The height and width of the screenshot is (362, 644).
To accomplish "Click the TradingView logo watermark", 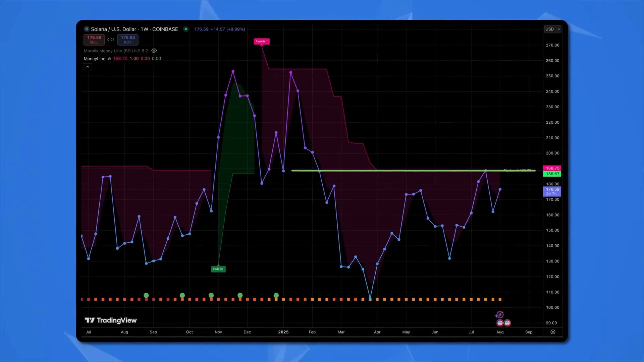I will 111,320.
